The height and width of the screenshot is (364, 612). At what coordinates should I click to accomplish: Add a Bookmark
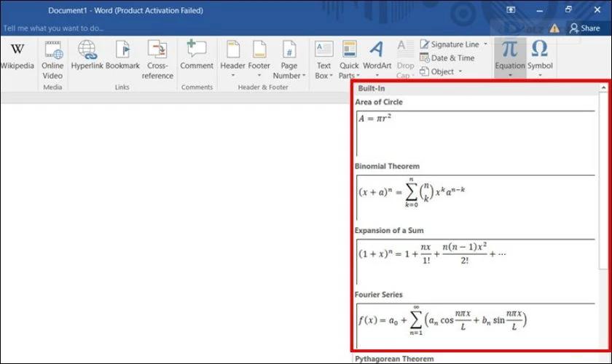pos(122,55)
